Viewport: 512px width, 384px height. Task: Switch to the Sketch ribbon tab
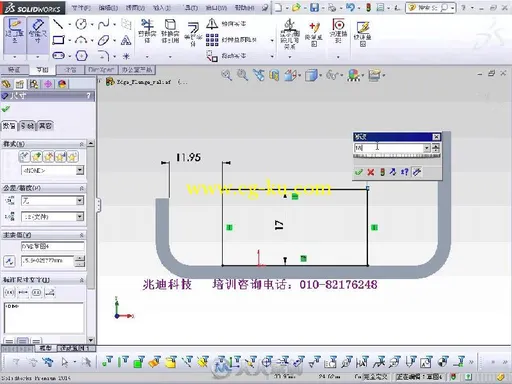click(x=42, y=70)
